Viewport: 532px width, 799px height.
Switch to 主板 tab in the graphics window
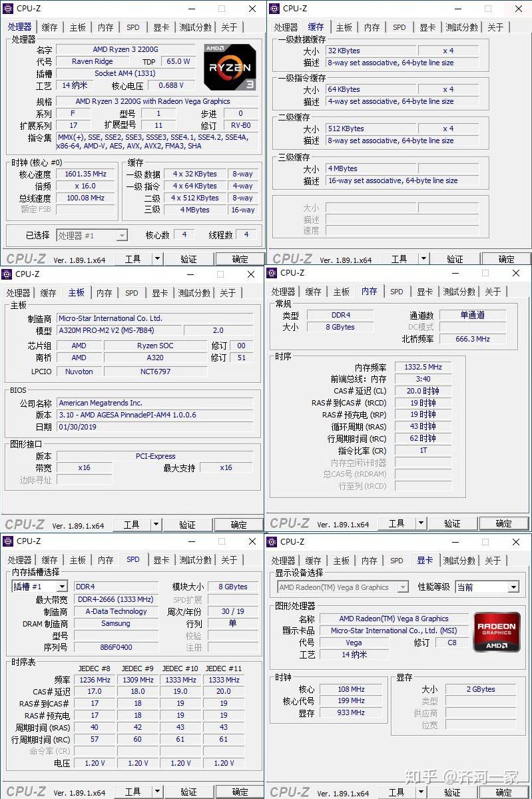[342, 561]
